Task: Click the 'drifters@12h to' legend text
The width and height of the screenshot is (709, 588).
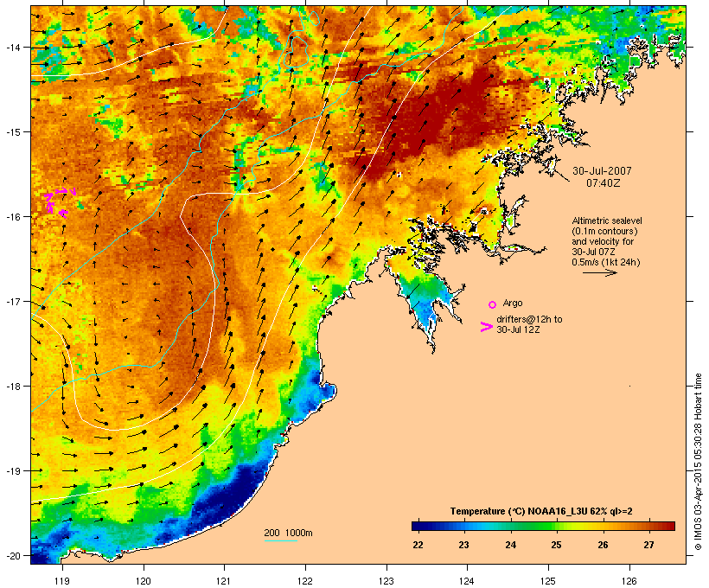Action: [529, 319]
